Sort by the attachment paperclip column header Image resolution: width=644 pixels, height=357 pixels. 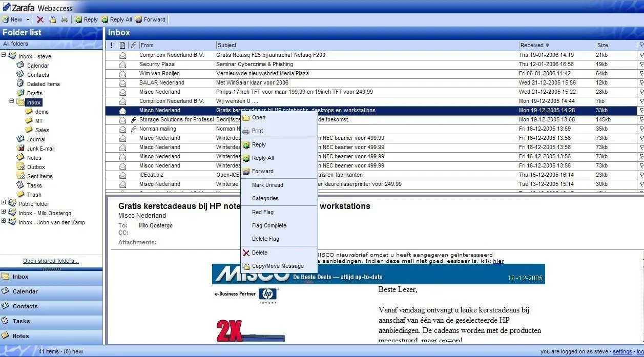coord(133,45)
